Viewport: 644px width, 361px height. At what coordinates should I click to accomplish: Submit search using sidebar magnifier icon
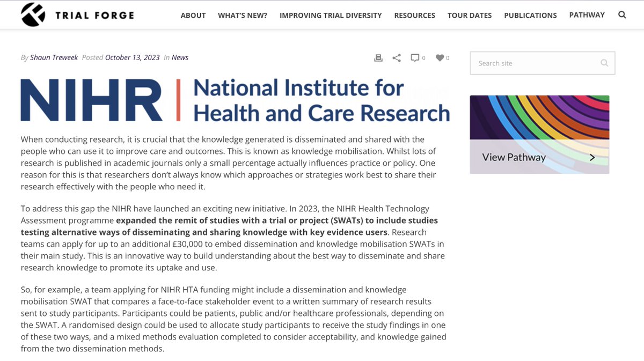pos(604,63)
